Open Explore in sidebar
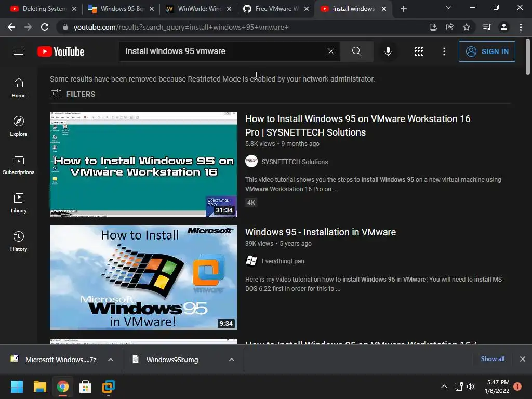 click(19, 126)
